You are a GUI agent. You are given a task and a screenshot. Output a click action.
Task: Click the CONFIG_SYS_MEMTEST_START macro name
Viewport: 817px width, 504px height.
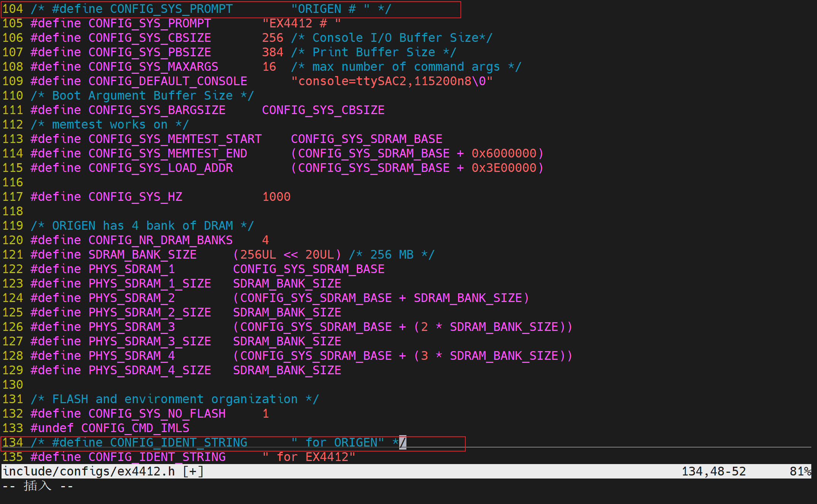click(x=175, y=139)
